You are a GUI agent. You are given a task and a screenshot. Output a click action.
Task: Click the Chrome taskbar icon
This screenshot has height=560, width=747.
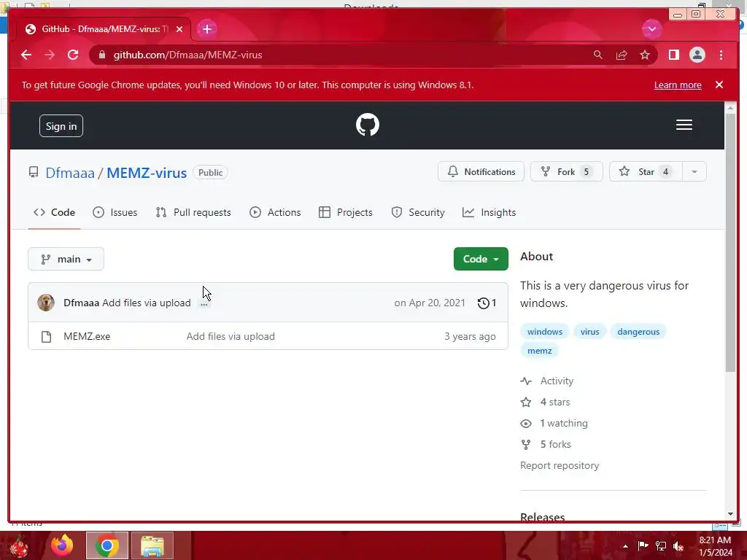107,545
